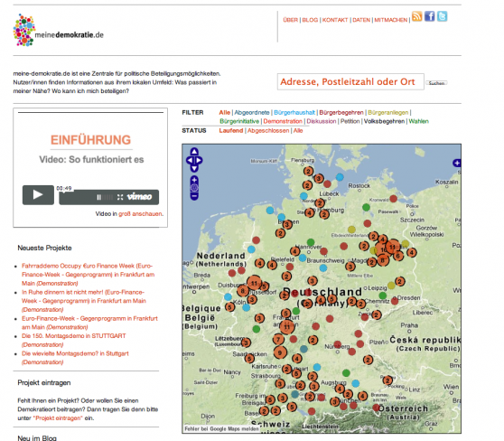The image size is (504, 441).
Task: Click the EINFÜHRUNG heading
Action: (90, 140)
